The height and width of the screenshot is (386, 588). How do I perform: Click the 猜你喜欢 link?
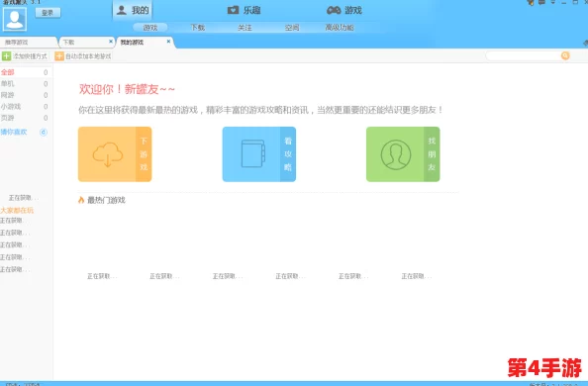click(x=14, y=132)
